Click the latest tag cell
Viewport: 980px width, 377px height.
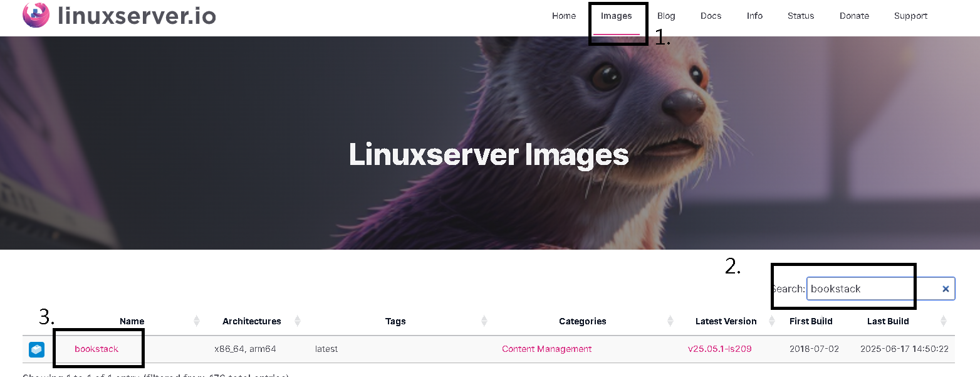click(x=326, y=349)
